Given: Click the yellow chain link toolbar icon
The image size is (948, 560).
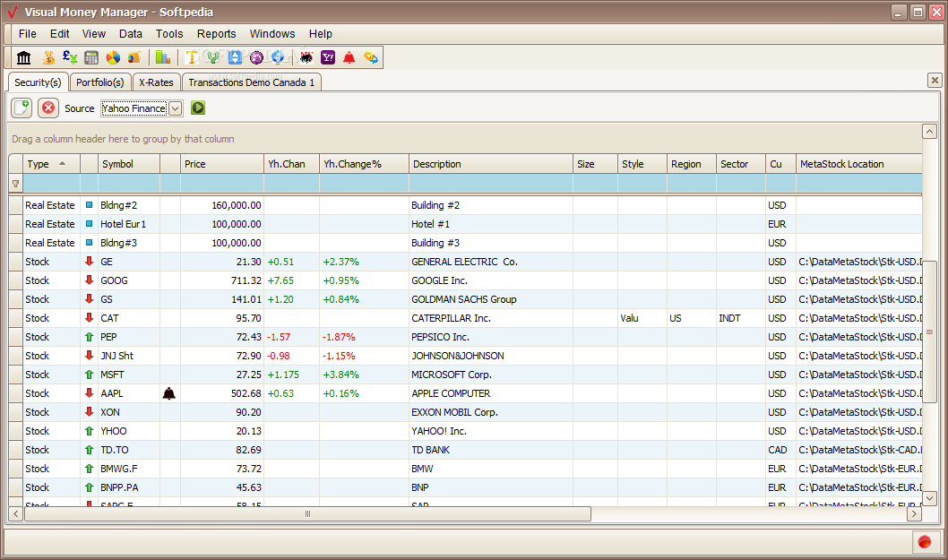Looking at the screenshot, I should 371,57.
